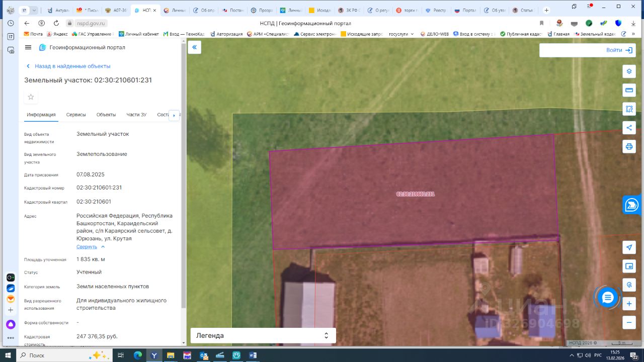Open the overview mini-map tool
This screenshot has height=362, width=644.
pos(629,266)
